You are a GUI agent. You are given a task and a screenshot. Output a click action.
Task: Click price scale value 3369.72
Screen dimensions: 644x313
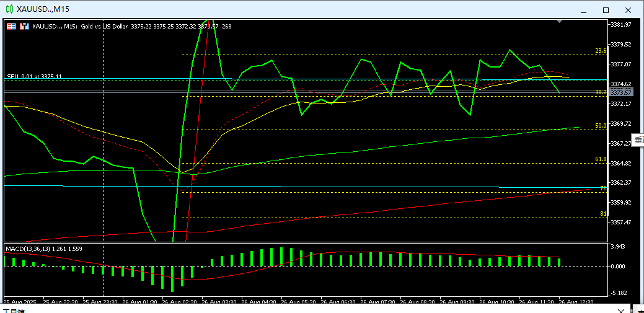pos(622,123)
